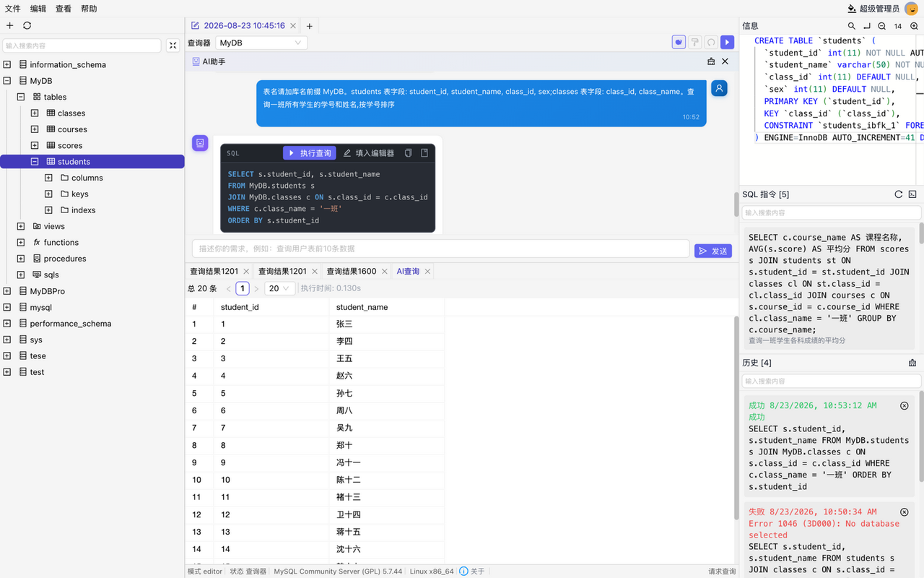Click the document icon in SQL code block header

(x=424, y=153)
